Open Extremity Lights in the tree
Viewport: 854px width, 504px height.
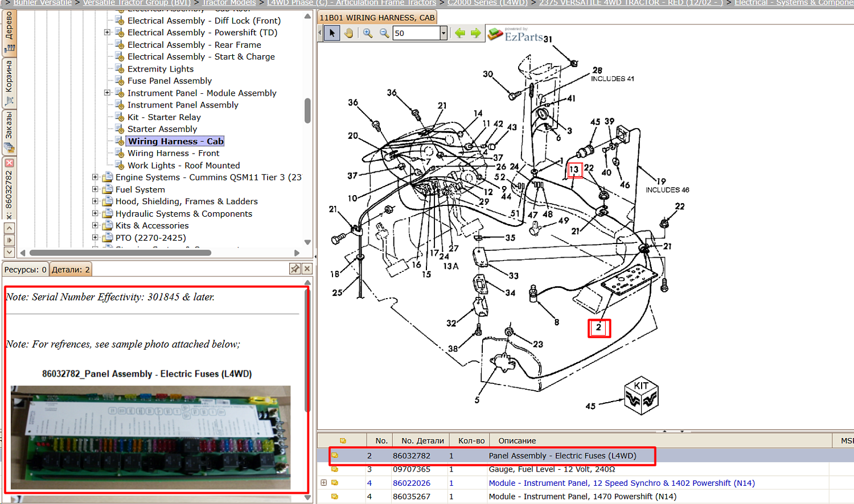161,69
